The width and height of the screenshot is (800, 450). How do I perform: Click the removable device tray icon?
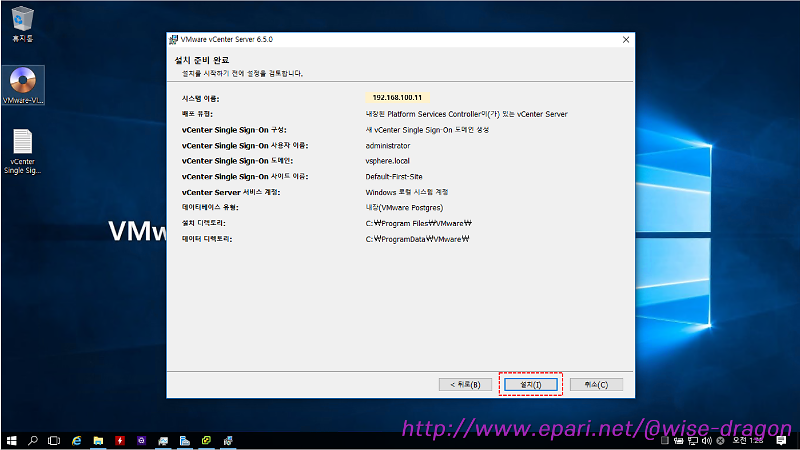[x=679, y=441]
